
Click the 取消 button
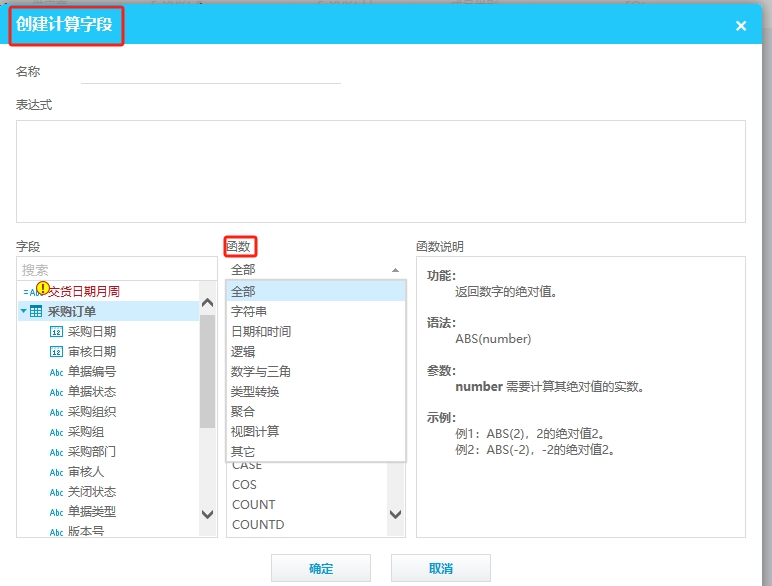click(x=440, y=568)
